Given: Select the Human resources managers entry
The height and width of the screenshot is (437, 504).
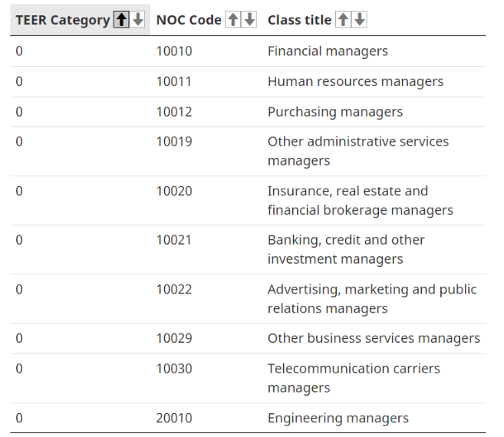Looking at the screenshot, I should click(x=355, y=81).
